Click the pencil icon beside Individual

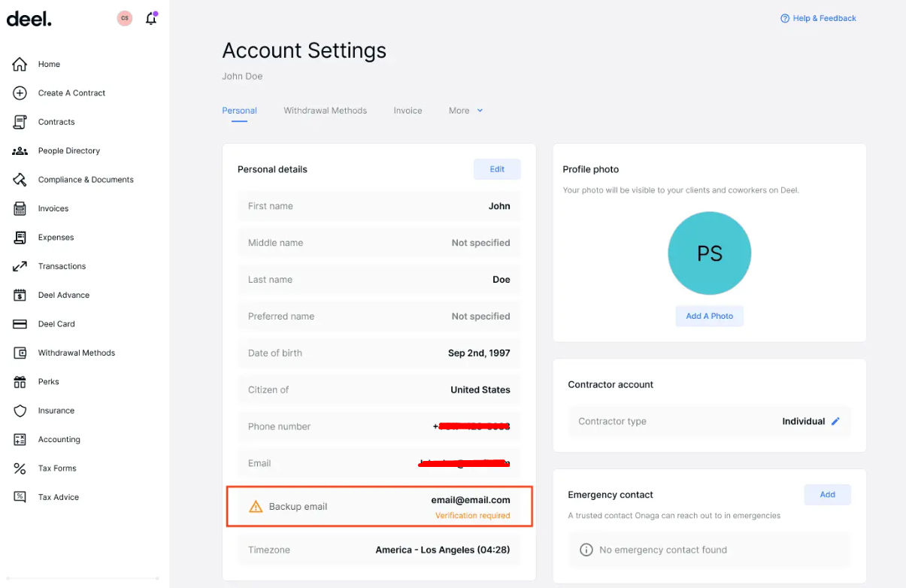pyautogui.click(x=835, y=422)
